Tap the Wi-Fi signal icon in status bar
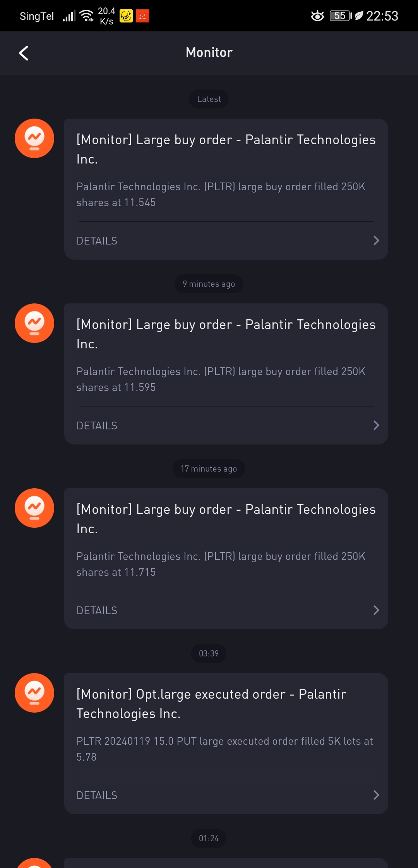Screen dimensions: 418x868 pos(86,16)
